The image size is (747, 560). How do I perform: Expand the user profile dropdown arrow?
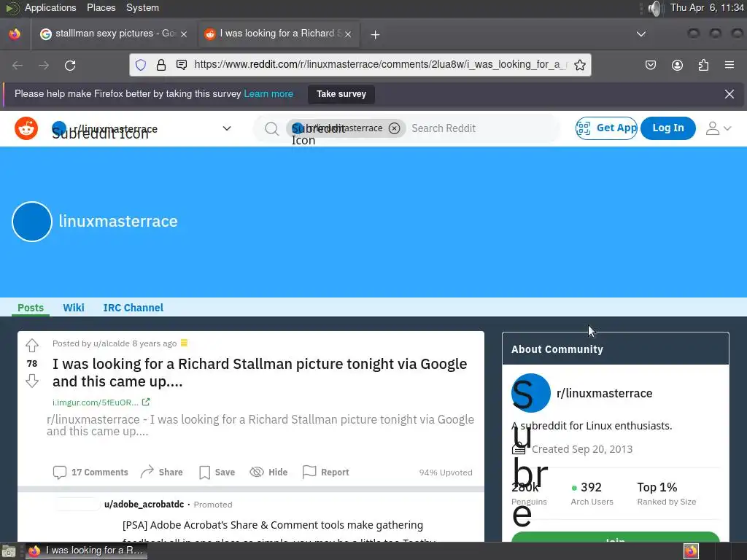(x=727, y=128)
